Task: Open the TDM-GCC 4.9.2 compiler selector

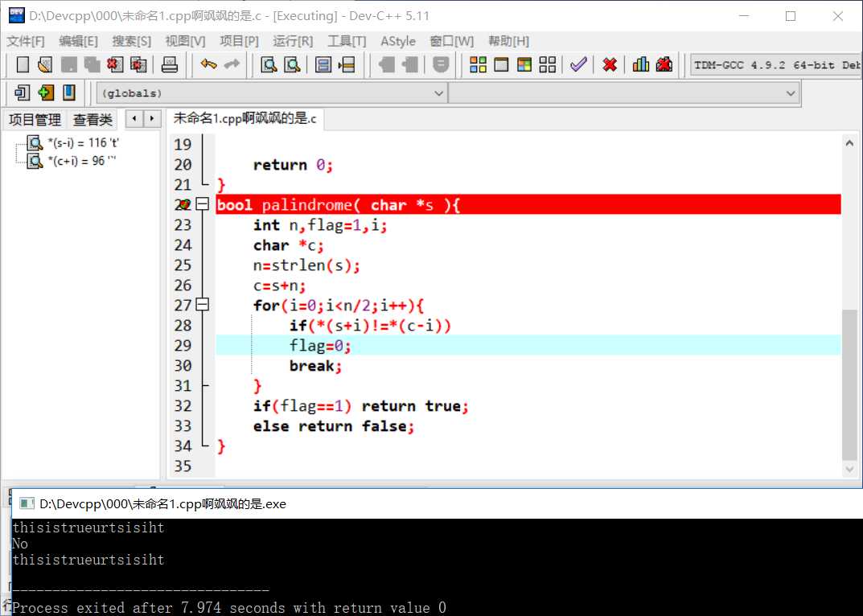Action: click(x=776, y=65)
